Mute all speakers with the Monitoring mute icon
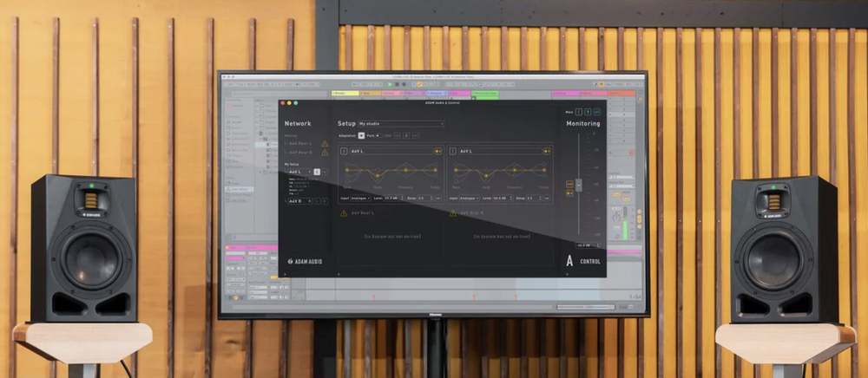Viewport: 868px width, 378px height. click(x=569, y=192)
